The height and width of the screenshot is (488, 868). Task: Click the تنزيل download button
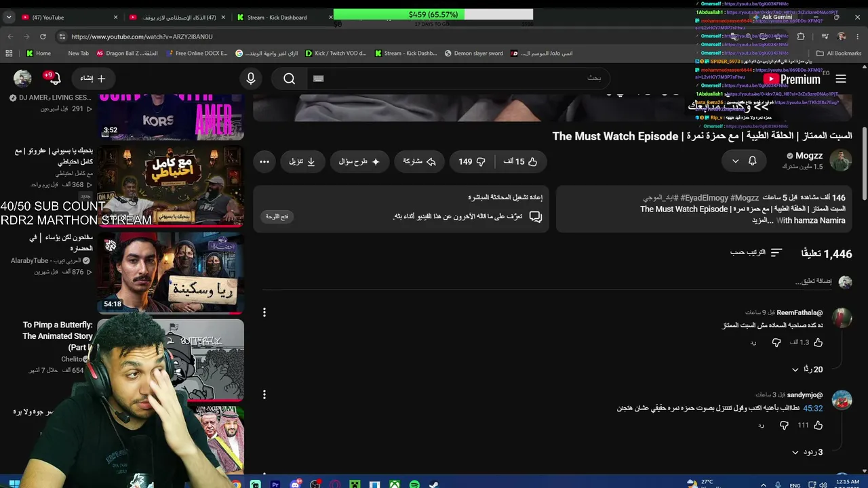tap(302, 161)
